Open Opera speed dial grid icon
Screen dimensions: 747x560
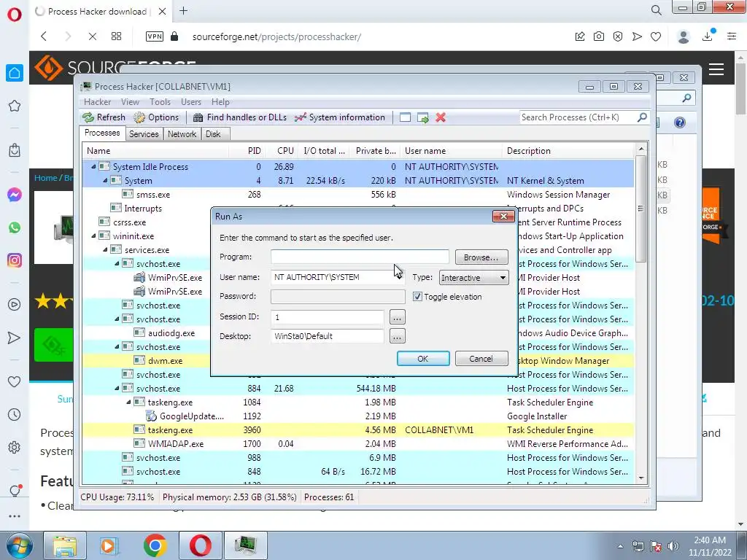click(116, 36)
